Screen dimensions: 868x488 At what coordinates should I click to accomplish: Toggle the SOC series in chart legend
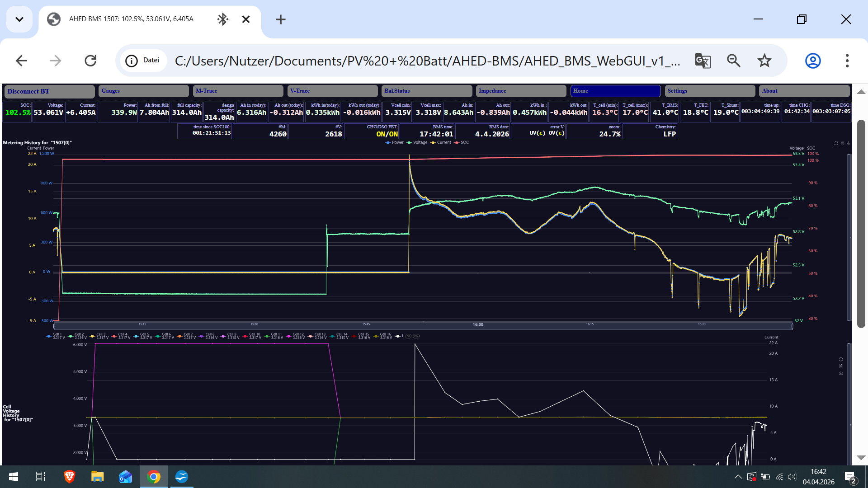(462, 142)
